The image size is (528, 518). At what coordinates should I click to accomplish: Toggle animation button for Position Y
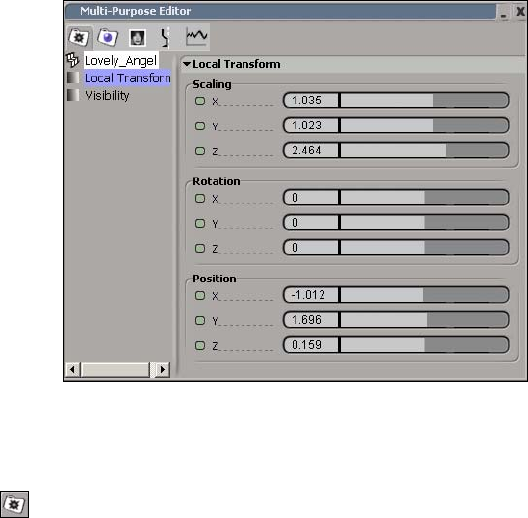pyautogui.click(x=200, y=320)
